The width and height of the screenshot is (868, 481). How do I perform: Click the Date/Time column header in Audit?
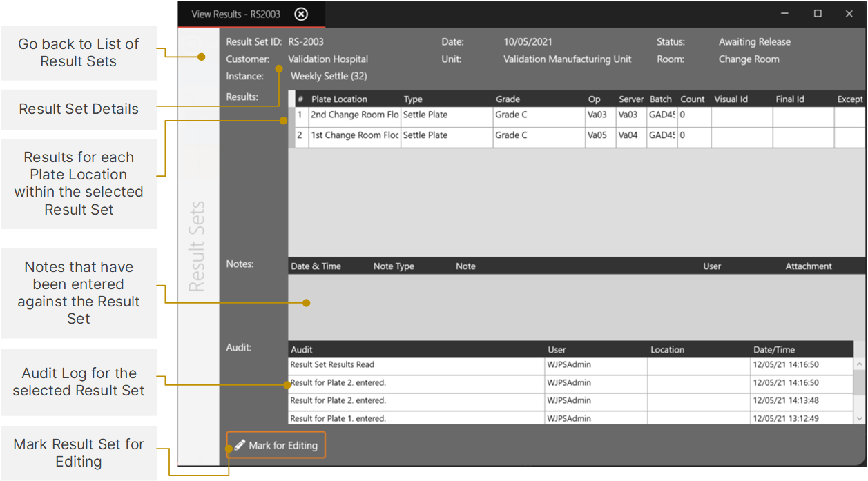click(x=774, y=350)
